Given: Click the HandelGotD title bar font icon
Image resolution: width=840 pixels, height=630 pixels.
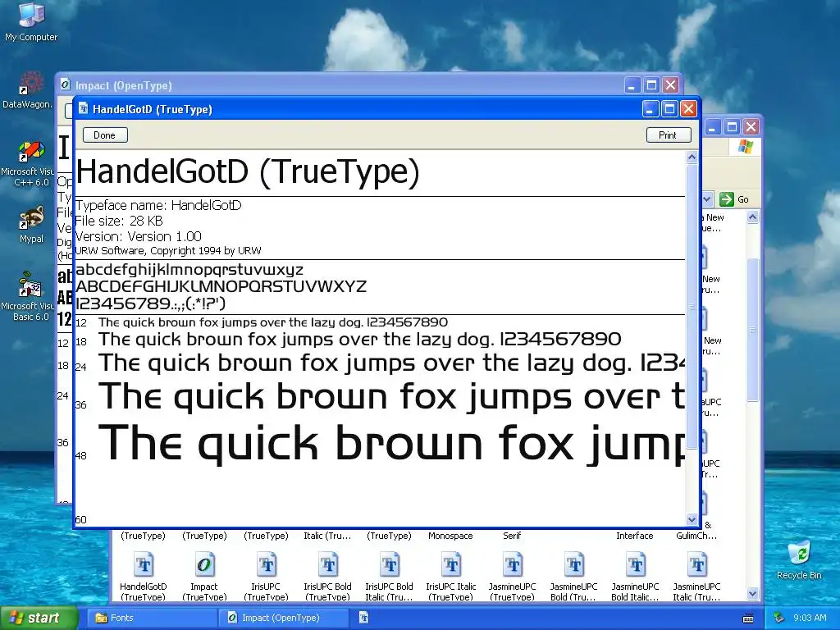Looking at the screenshot, I should pos(84,109).
